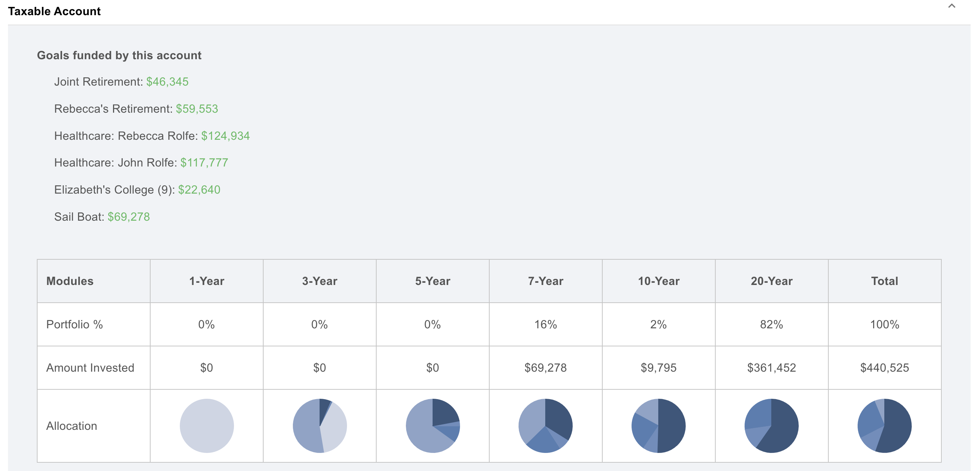980x471 pixels.
Task: Select Healthcare: John Rolfe amount $117,777
Action: (x=204, y=163)
